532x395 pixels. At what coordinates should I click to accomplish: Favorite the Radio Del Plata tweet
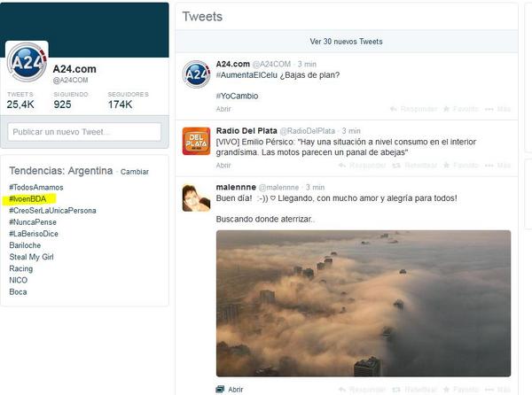tap(461, 165)
